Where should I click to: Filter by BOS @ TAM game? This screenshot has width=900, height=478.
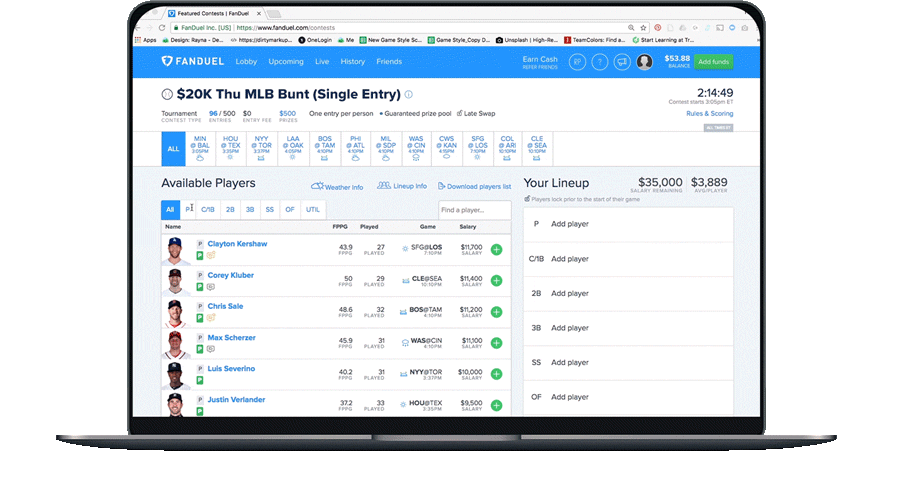pyautogui.click(x=324, y=149)
